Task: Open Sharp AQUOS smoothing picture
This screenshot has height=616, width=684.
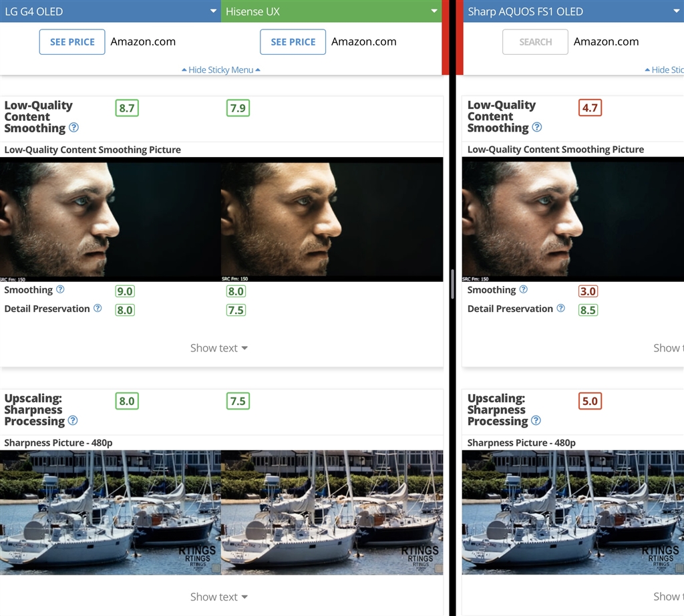Action: 573,219
